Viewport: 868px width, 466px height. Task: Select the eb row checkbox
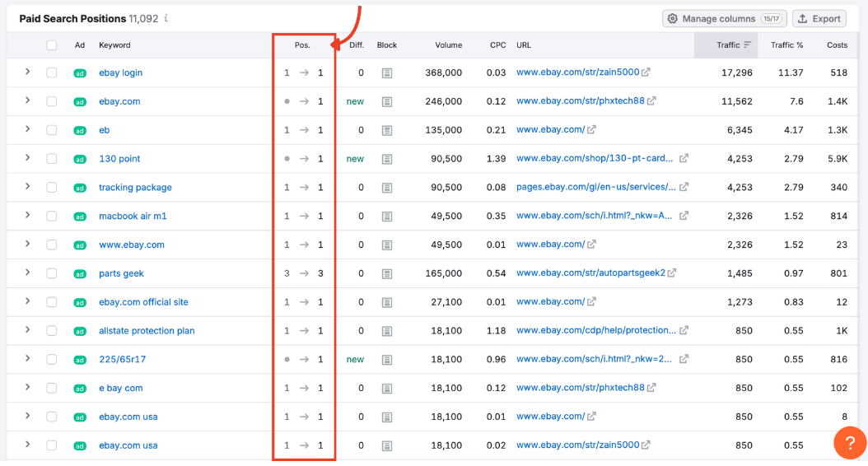[x=52, y=130]
